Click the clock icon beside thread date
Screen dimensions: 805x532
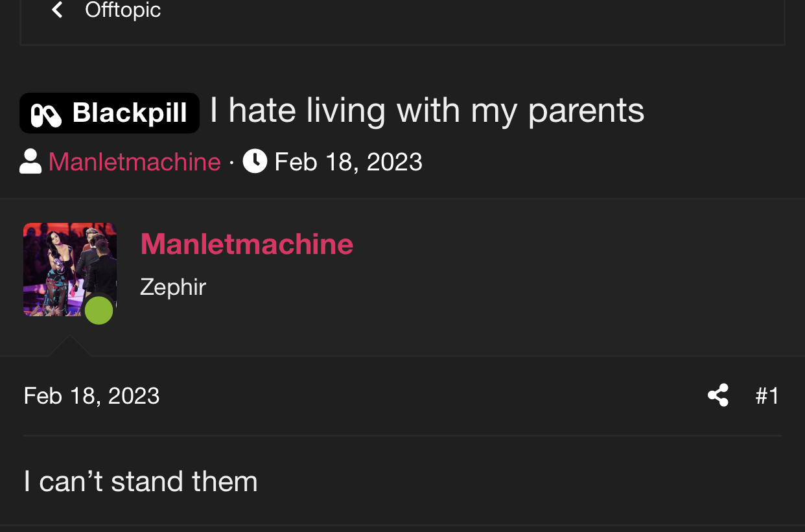click(x=255, y=161)
